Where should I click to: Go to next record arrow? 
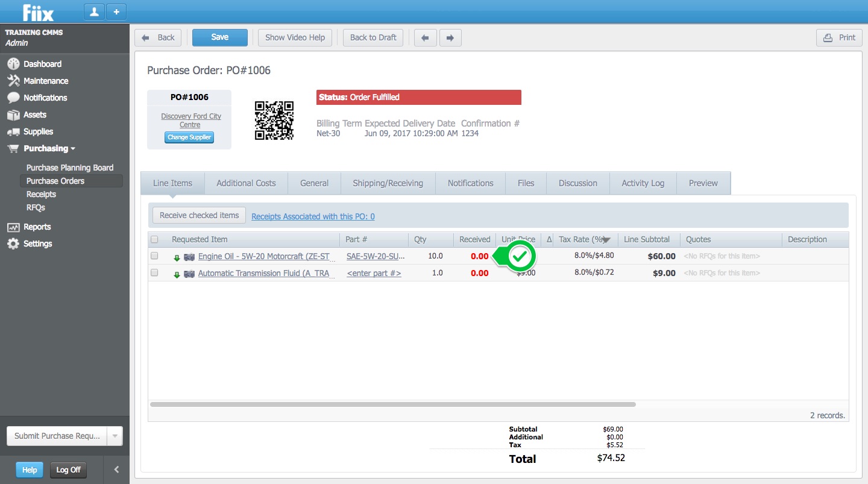tap(450, 37)
